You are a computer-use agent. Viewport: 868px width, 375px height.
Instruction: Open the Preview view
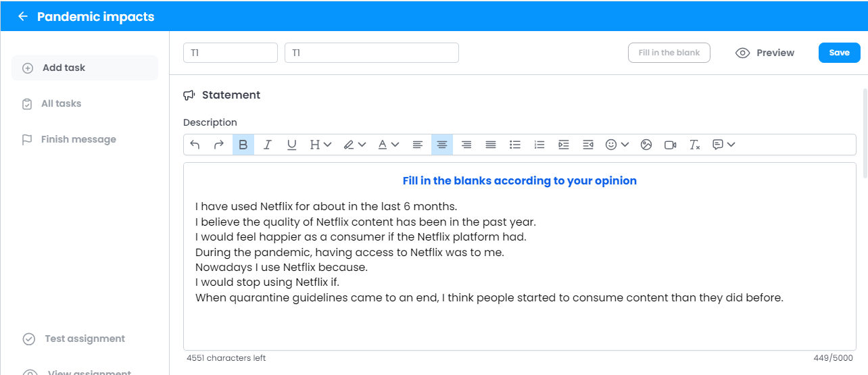(765, 53)
